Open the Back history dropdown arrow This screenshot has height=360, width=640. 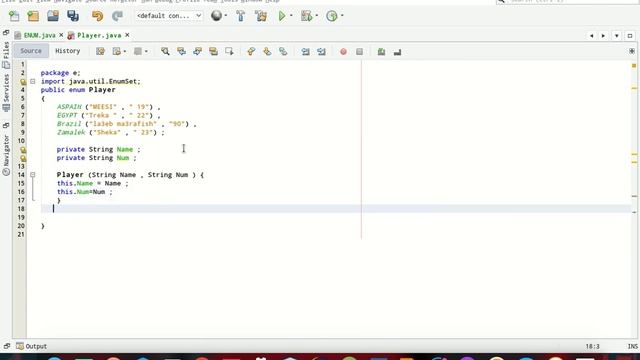coord(124,51)
